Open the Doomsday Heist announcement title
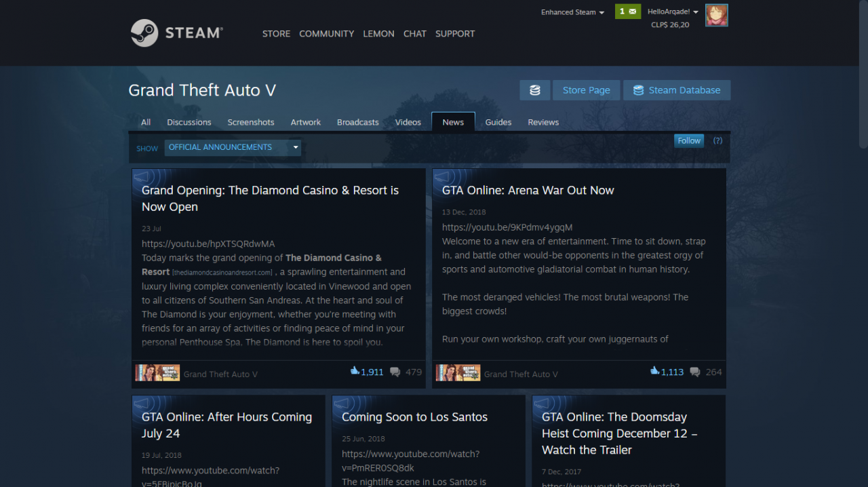868x487 pixels. click(x=619, y=433)
